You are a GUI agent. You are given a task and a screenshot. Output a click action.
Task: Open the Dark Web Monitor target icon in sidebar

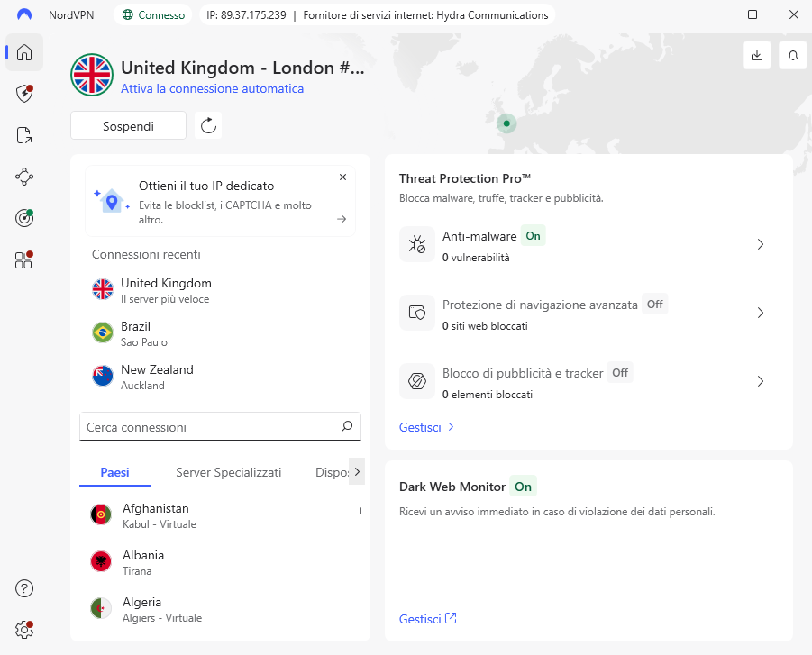[24, 218]
